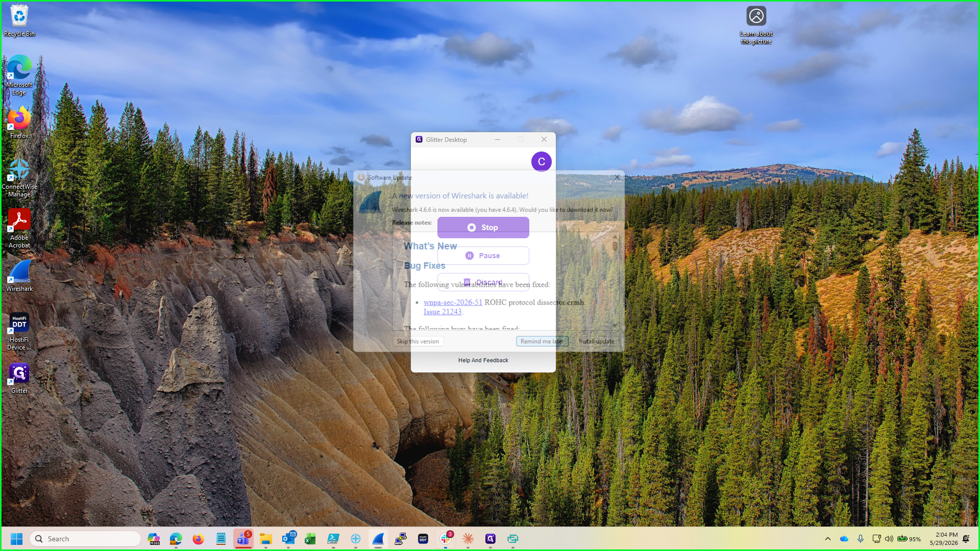This screenshot has height=551, width=980.
Task: Select the Adobe Acrobat desktop shortcut
Action: (19, 228)
